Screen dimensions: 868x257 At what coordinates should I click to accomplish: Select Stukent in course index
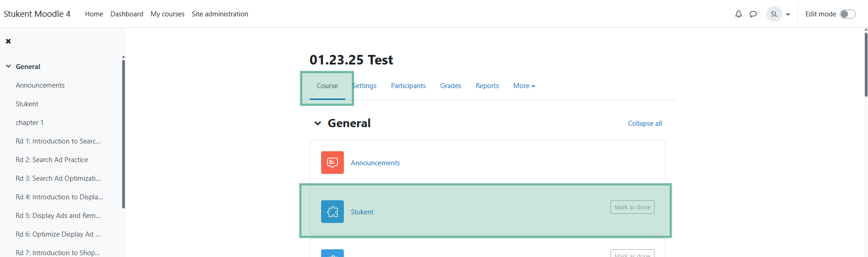pos(27,104)
